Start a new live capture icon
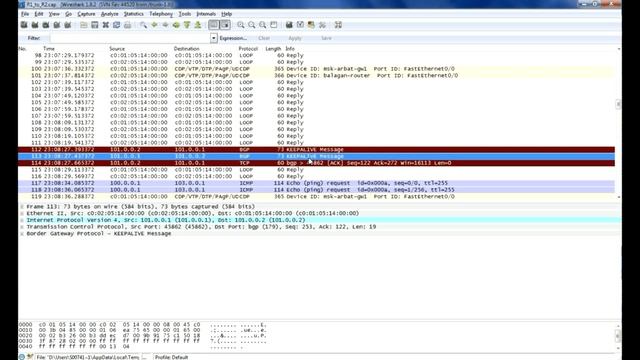Image resolution: width=640 pixels, height=360 pixels. coord(46,25)
